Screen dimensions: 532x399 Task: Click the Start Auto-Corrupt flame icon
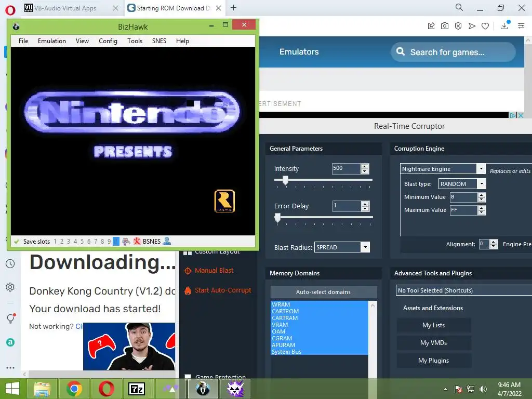(x=188, y=290)
